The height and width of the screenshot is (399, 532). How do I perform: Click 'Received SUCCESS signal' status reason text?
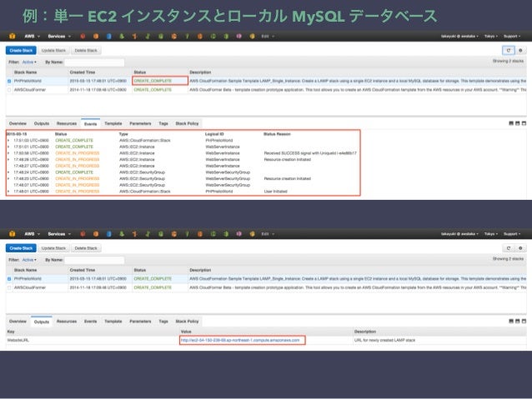coord(310,153)
